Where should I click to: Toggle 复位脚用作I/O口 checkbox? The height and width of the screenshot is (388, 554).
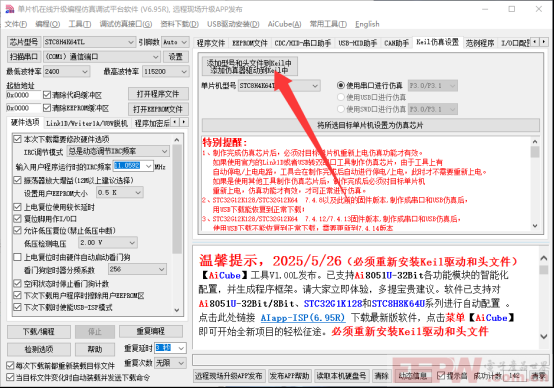pos(17,219)
